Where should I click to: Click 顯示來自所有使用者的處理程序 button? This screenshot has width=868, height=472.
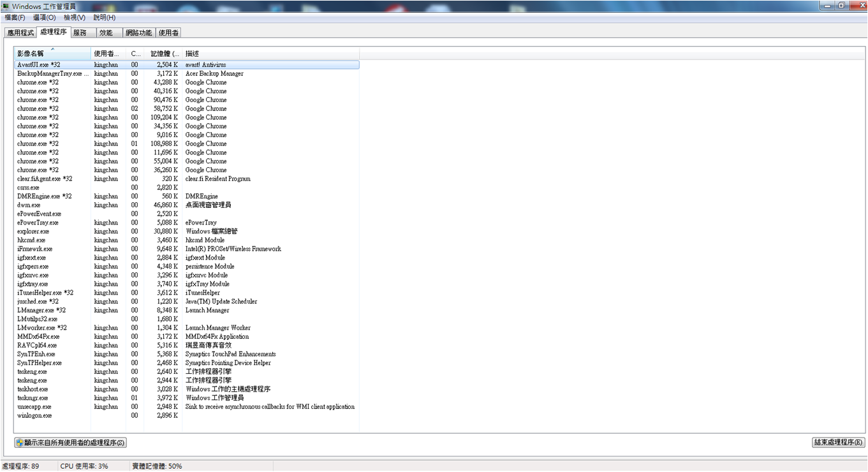(70, 442)
